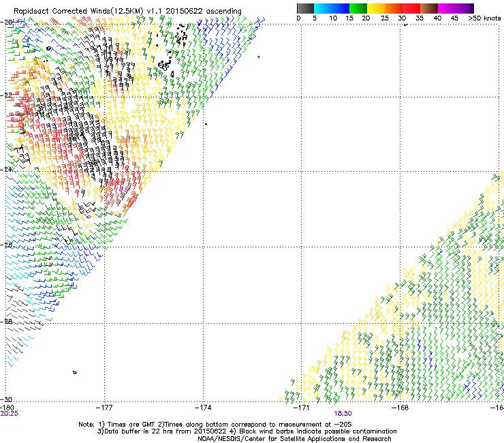Click the cyan-to-blue 5-15 knots legend gradient

click(x=332, y=8)
